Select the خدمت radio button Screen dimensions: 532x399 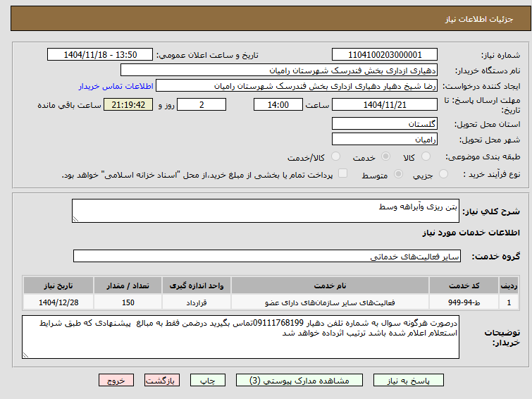385,156
